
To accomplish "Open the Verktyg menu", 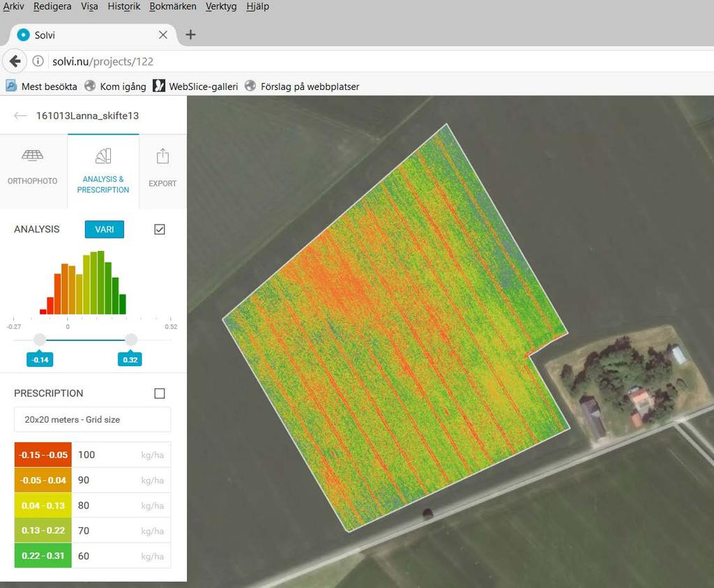I will pos(221,6).
